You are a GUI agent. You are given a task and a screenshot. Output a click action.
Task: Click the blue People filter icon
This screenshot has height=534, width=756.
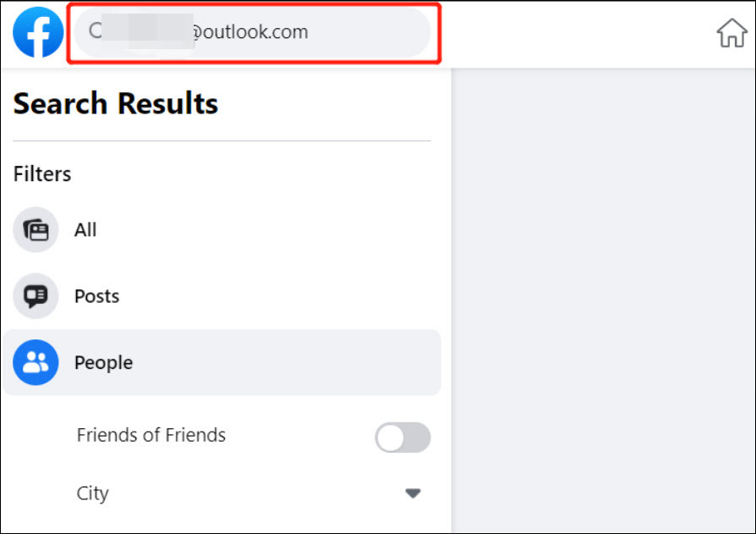pyautogui.click(x=36, y=362)
